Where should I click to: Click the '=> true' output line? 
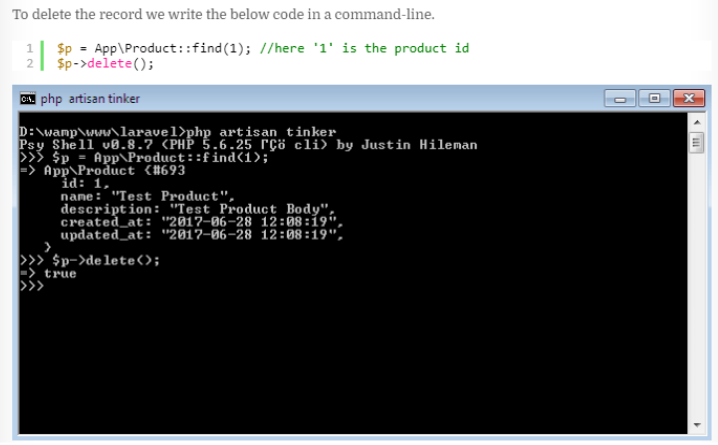tap(48, 273)
